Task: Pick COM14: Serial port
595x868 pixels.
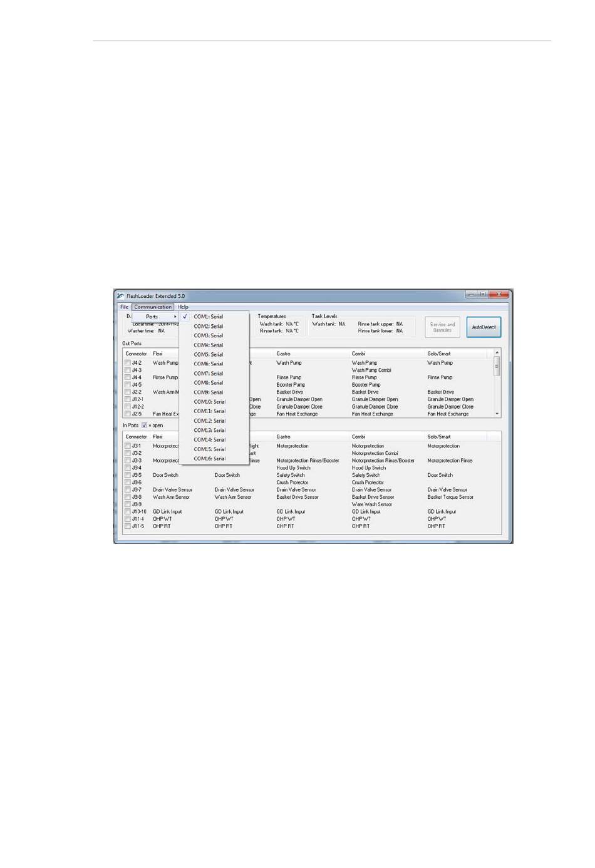Action: point(214,440)
